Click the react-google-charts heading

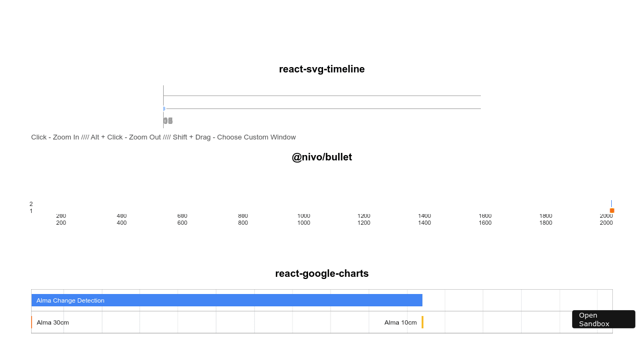point(321,274)
